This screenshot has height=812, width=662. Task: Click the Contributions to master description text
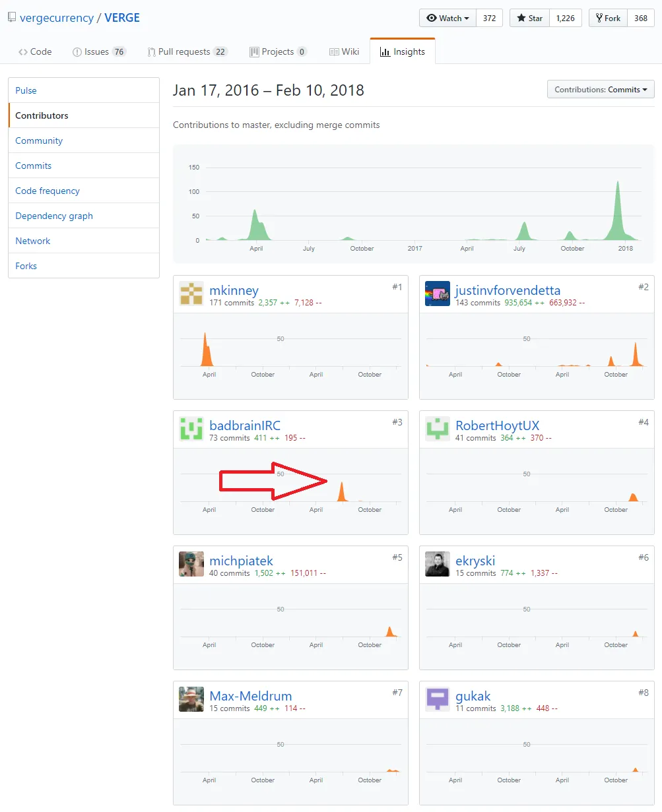coord(276,125)
